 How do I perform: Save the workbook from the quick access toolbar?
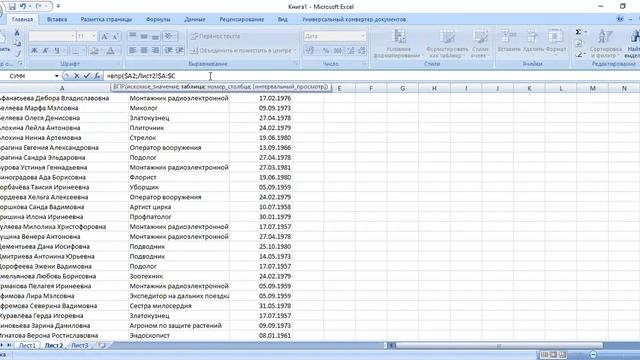pos(12,7)
